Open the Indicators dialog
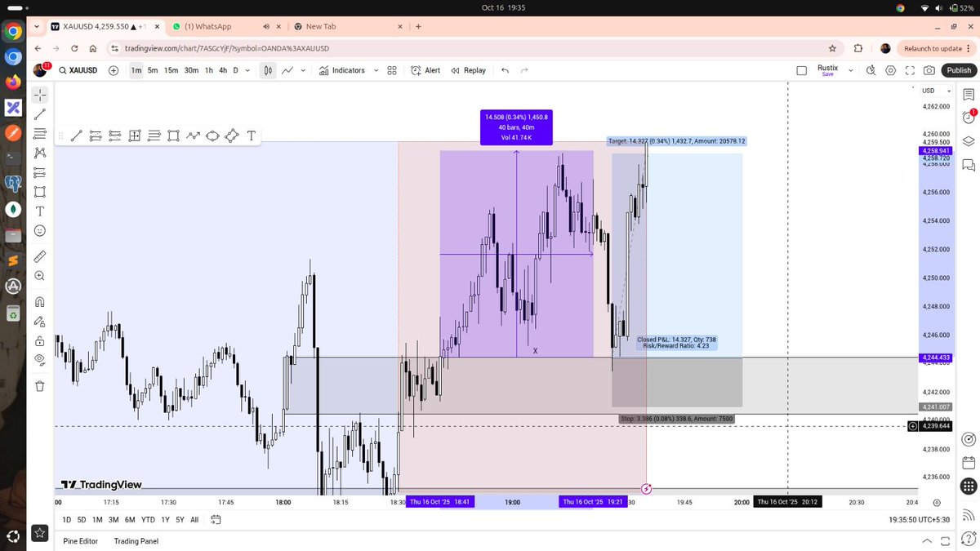The height and width of the screenshot is (551, 980). pyautogui.click(x=341, y=70)
